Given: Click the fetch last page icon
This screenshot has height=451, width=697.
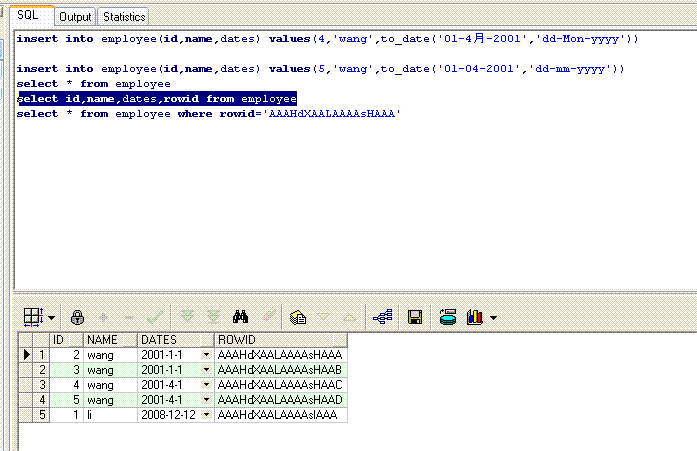Looking at the screenshot, I should (x=213, y=316).
